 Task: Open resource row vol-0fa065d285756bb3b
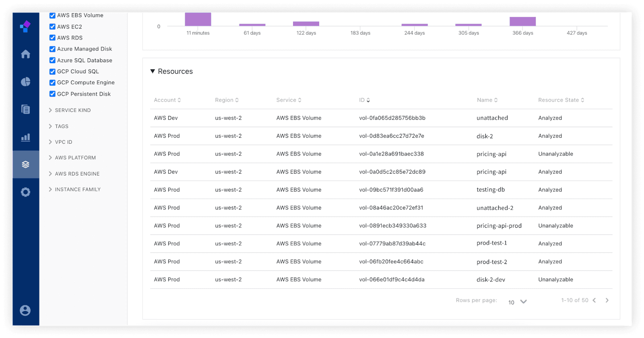(381, 118)
